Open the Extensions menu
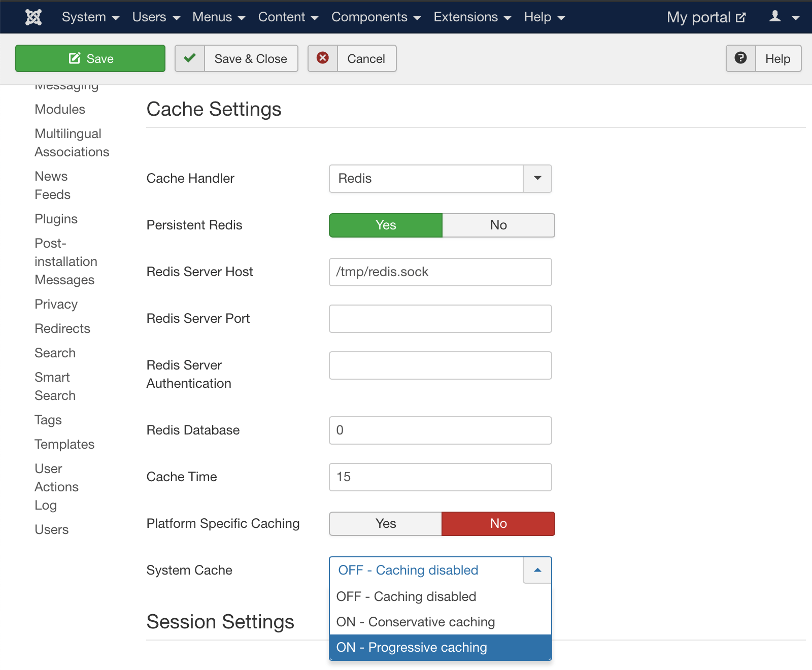Image resolution: width=812 pixels, height=670 pixels. pos(472,17)
